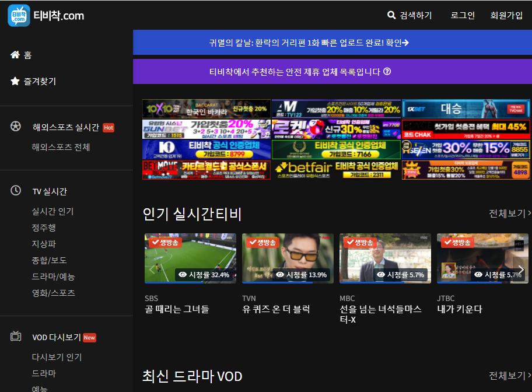Screen dimensions: 532x392
Task: Select 다시보기 인기 submenu
Action: pyautogui.click(x=57, y=357)
